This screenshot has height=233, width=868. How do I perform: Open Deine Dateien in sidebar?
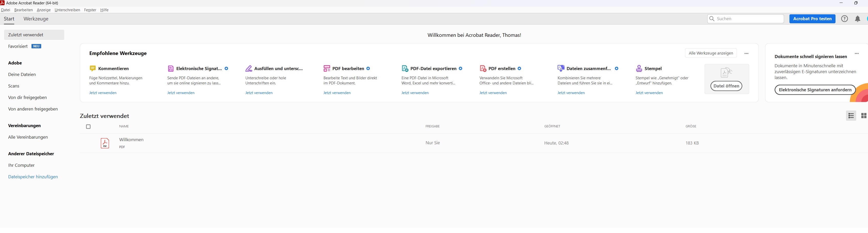(x=22, y=74)
